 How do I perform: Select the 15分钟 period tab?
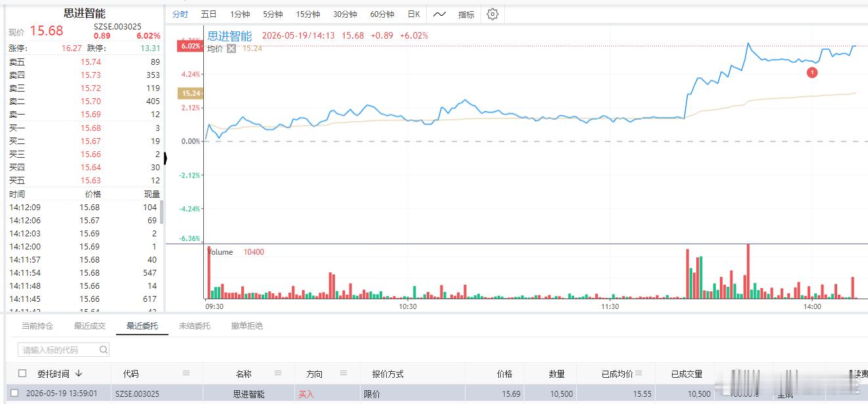tap(307, 14)
